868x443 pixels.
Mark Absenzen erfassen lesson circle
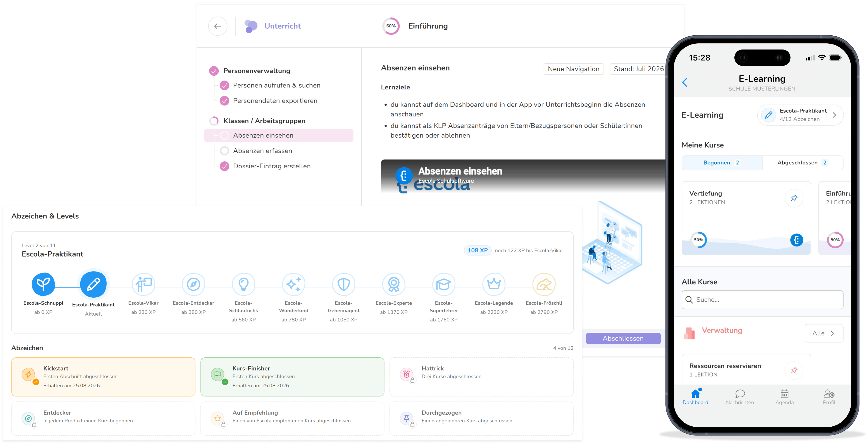[x=224, y=151]
